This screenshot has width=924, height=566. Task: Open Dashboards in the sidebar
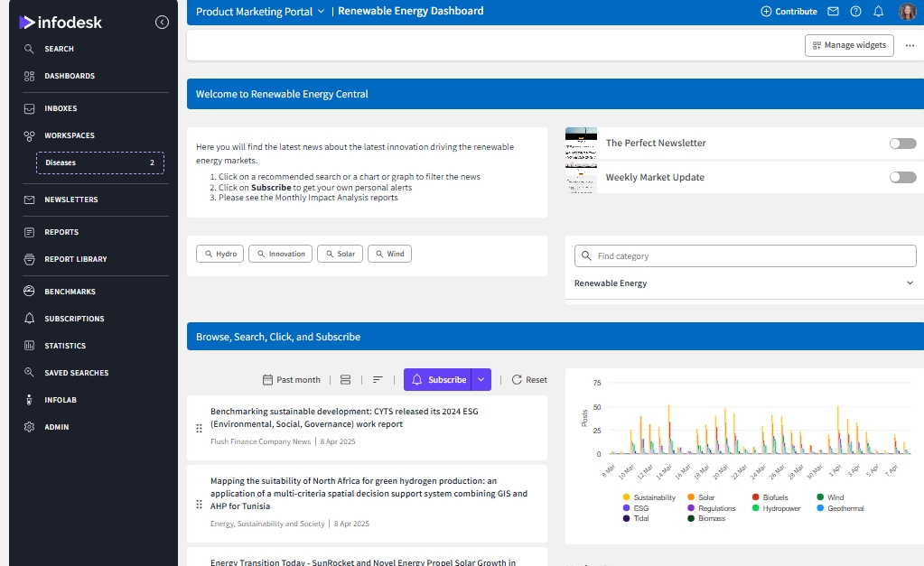[x=70, y=77]
